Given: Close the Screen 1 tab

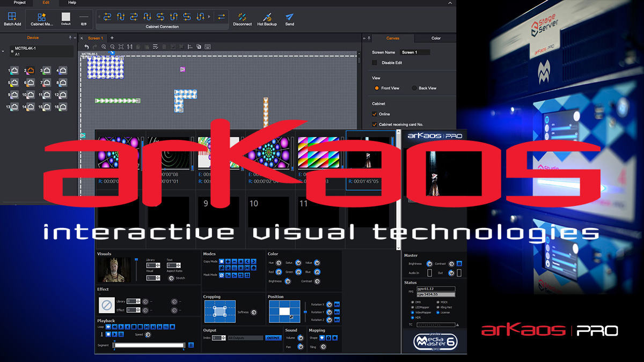Looking at the screenshot, I should tap(82, 38).
